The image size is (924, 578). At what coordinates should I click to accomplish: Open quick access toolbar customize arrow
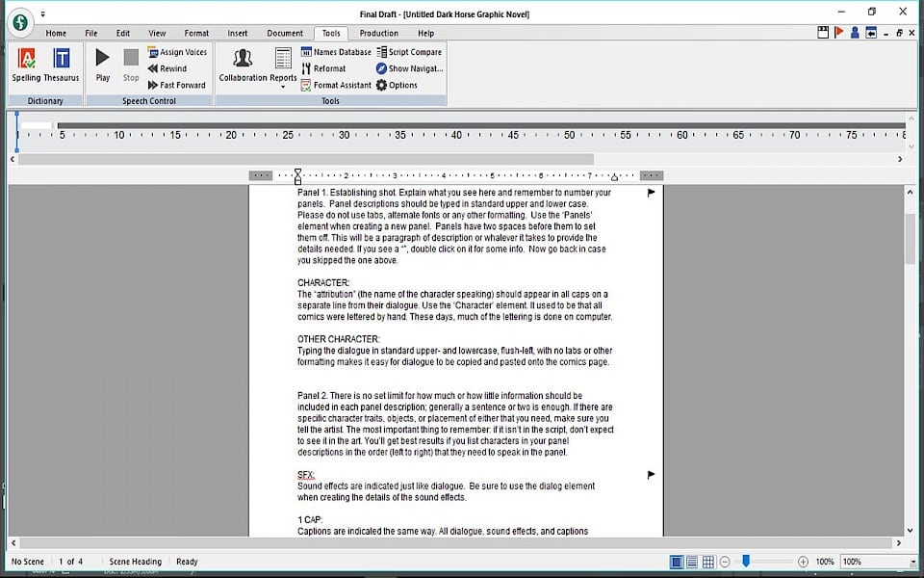pos(42,13)
